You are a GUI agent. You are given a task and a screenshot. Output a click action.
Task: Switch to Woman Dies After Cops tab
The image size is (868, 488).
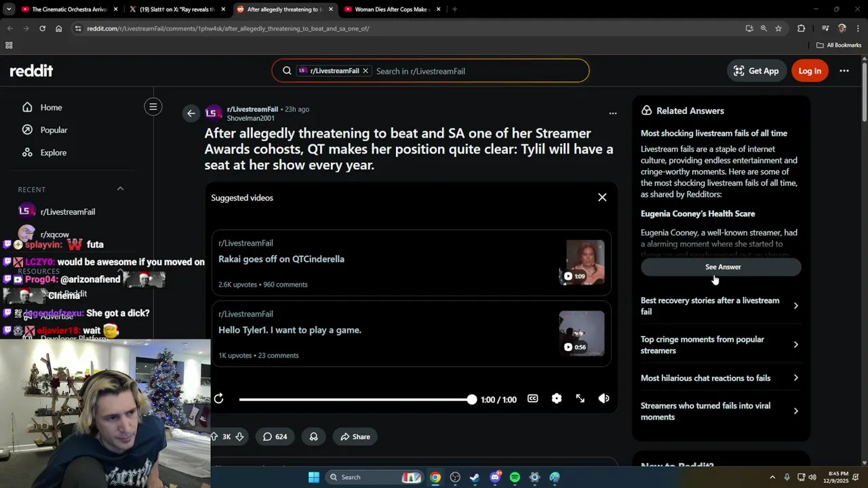(x=392, y=9)
